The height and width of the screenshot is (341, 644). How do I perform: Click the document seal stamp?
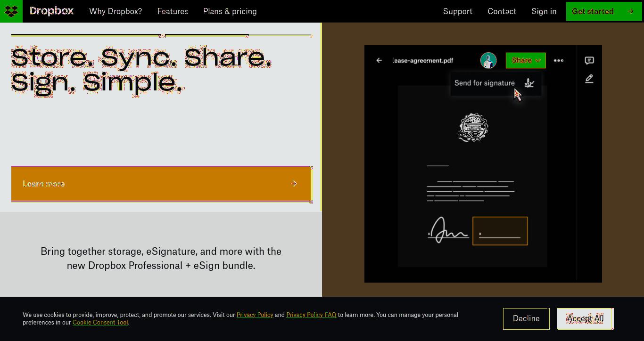pyautogui.click(x=474, y=127)
